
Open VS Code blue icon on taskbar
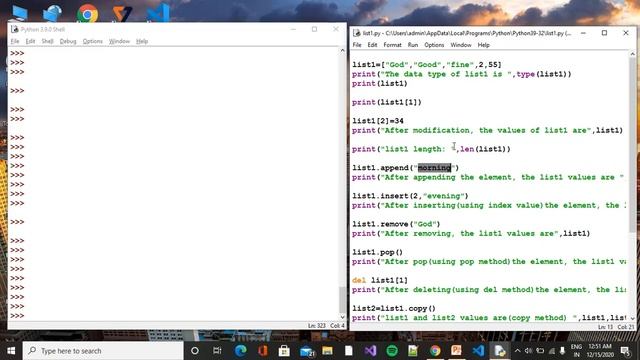click(x=478, y=351)
